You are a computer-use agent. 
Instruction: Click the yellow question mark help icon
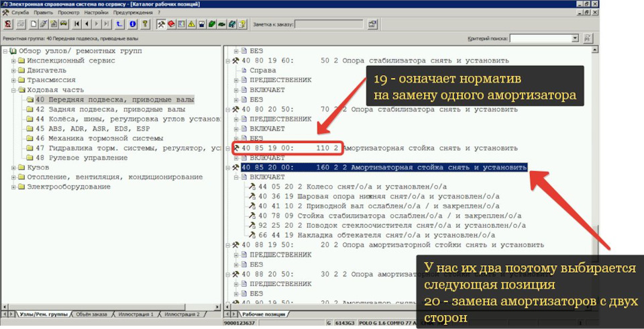pos(145,24)
